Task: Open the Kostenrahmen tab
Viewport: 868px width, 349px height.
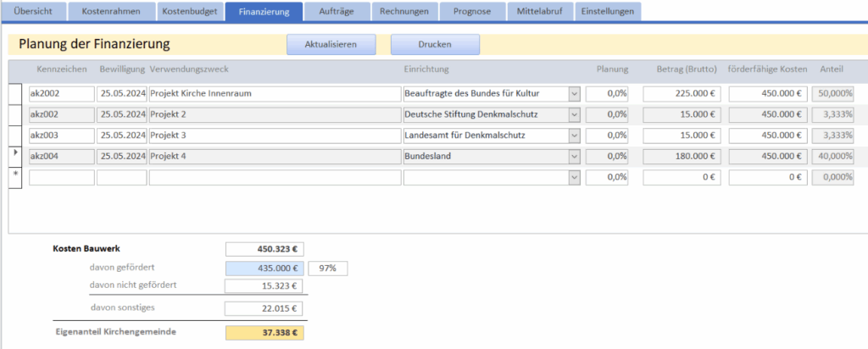Action: [111, 12]
